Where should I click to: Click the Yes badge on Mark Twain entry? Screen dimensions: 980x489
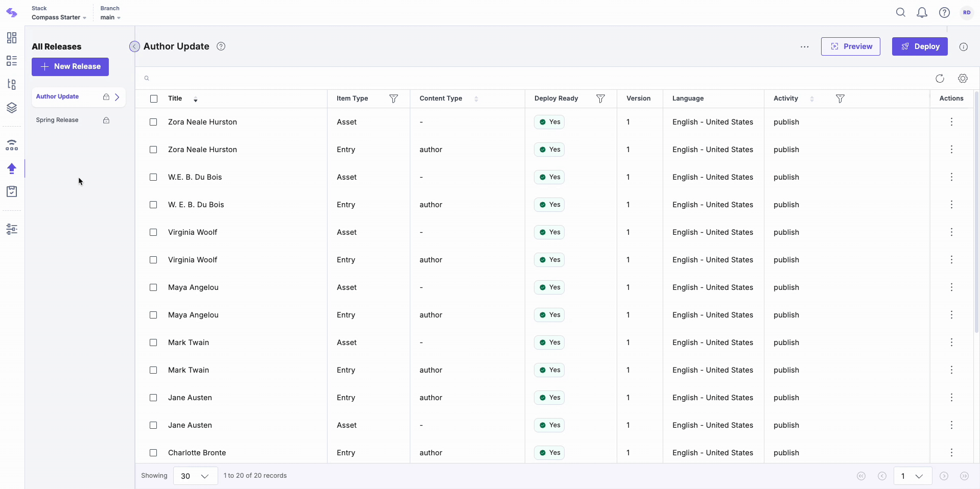[549, 370]
